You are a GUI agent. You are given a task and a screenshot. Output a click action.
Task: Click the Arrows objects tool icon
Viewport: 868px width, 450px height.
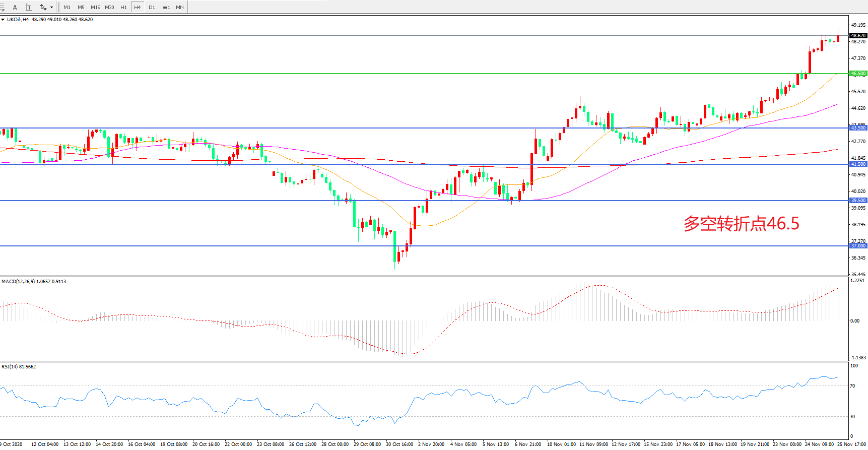[43, 7]
